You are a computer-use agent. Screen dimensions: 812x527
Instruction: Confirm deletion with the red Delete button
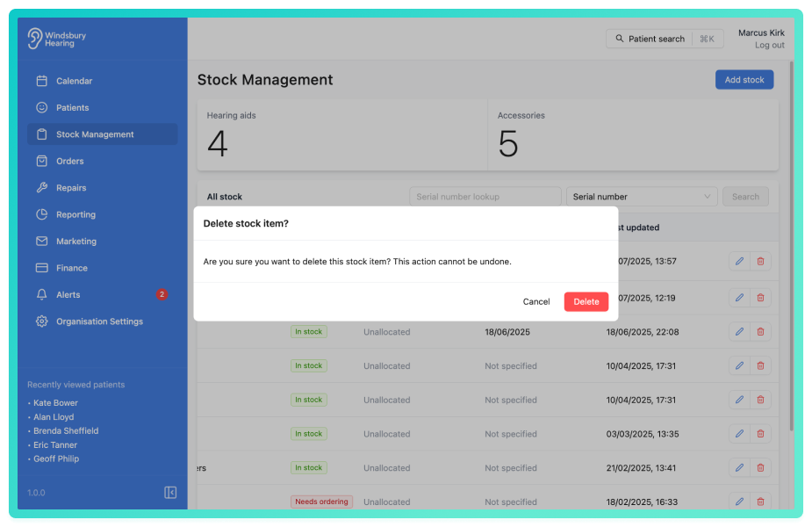click(x=586, y=301)
